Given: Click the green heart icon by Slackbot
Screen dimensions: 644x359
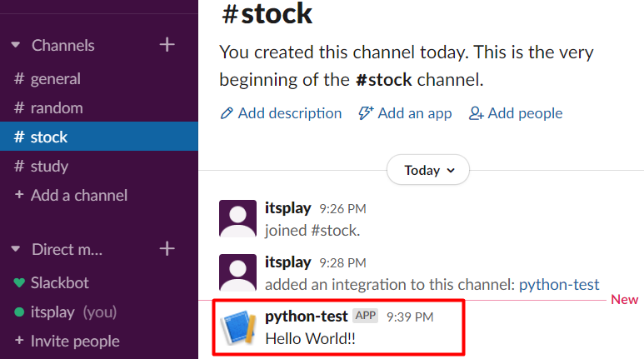Looking at the screenshot, I should 19,282.
